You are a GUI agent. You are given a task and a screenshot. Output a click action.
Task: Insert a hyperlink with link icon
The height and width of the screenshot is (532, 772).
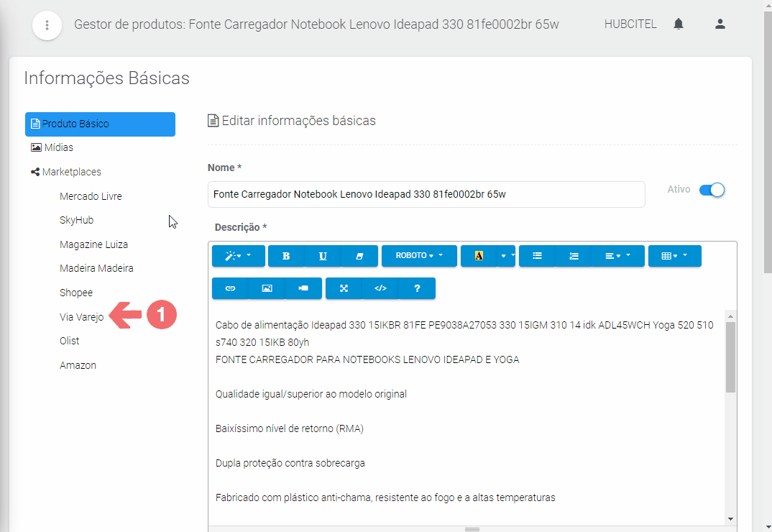point(230,288)
